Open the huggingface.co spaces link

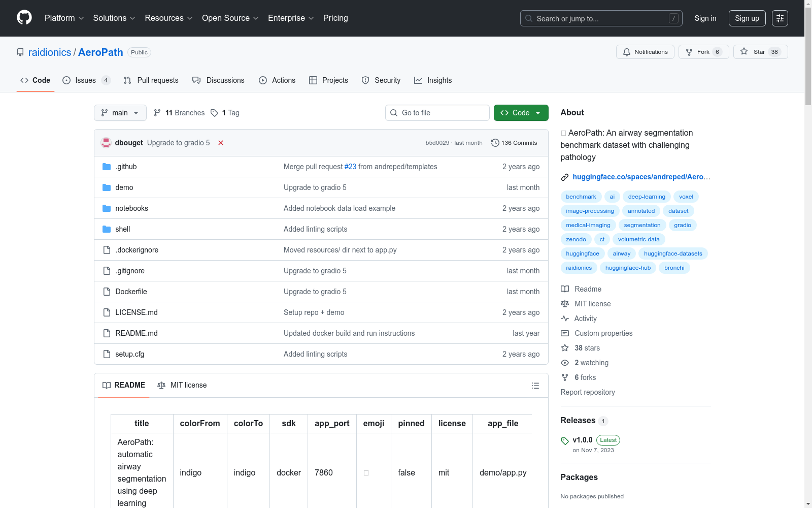[641, 177]
